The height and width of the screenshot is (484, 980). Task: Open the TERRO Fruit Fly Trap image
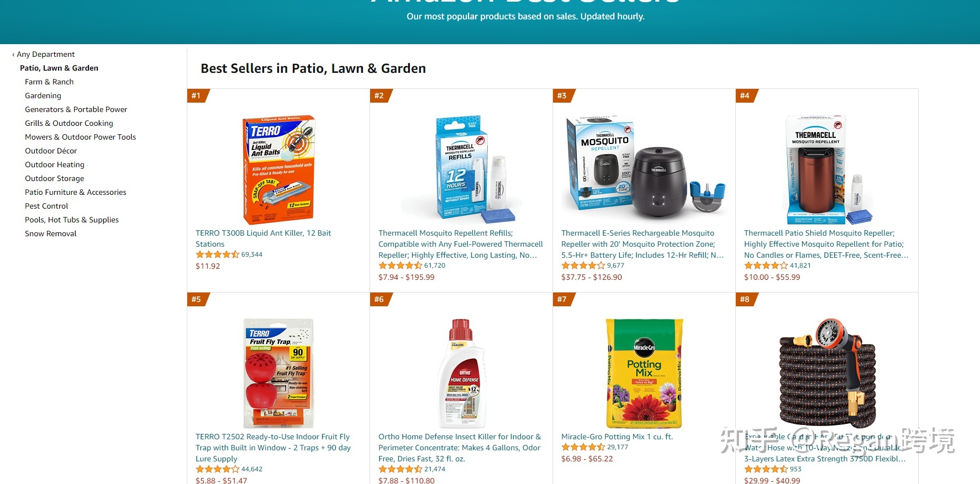[278, 373]
